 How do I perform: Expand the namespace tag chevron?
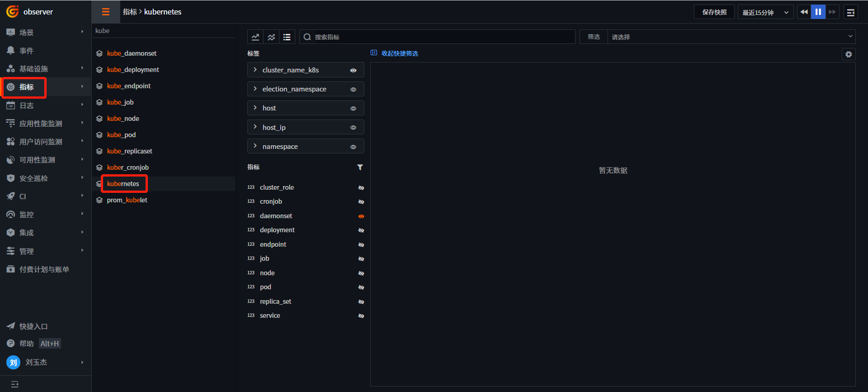click(x=255, y=146)
